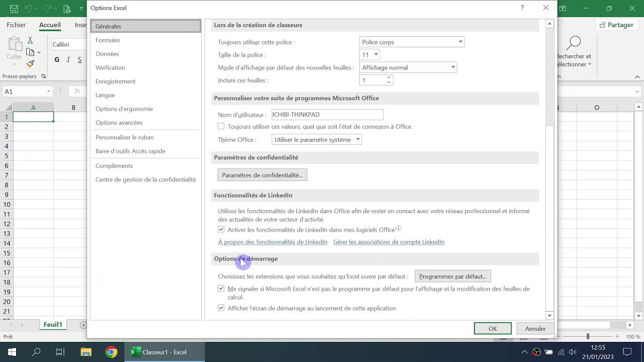This screenshot has height=362, width=644.
Task: Expand the formula bar with the arrow
Action: pyautogui.click(x=638, y=91)
